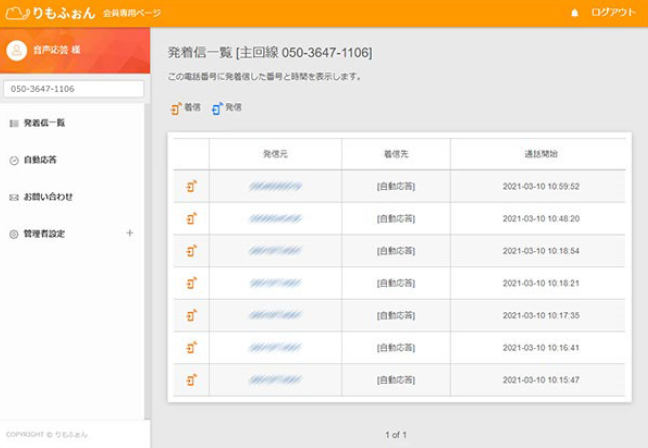
Task: Click incoming call icon for 10:16:41 row
Action: [191, 348]
